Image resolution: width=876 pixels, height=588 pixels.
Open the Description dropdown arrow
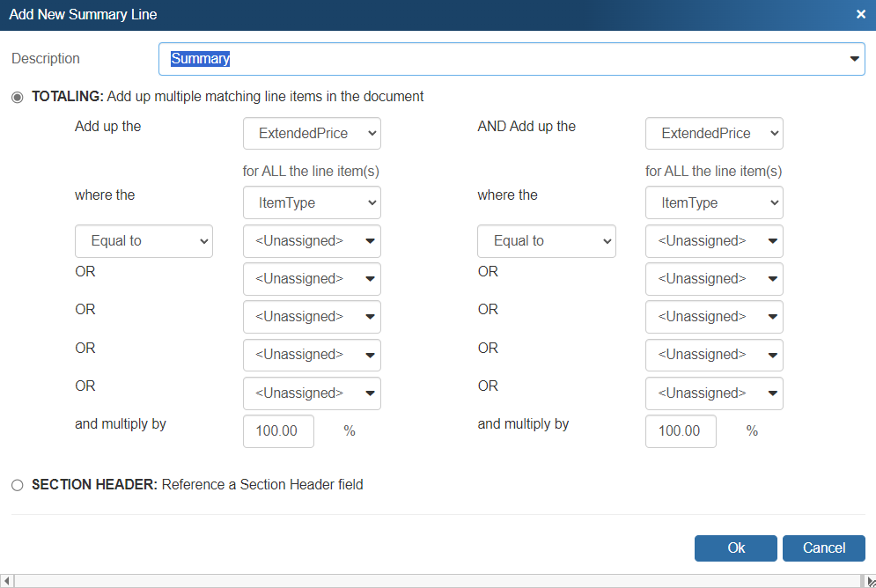(853, 59)
